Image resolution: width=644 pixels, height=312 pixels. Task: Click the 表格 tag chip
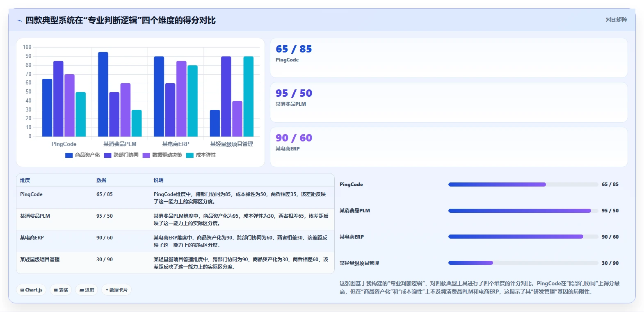point(61,290)
